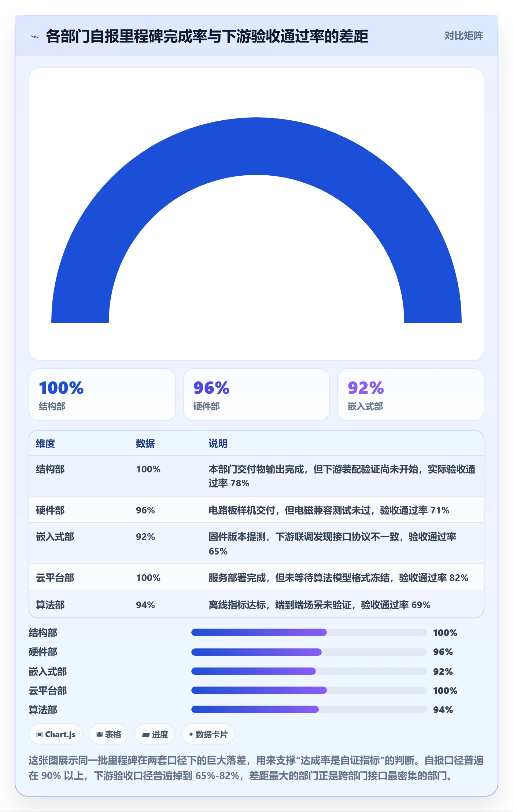Select the 结构部 table row name
The width and height of the screenshot is (513, 812).
[x=50, y=469]
